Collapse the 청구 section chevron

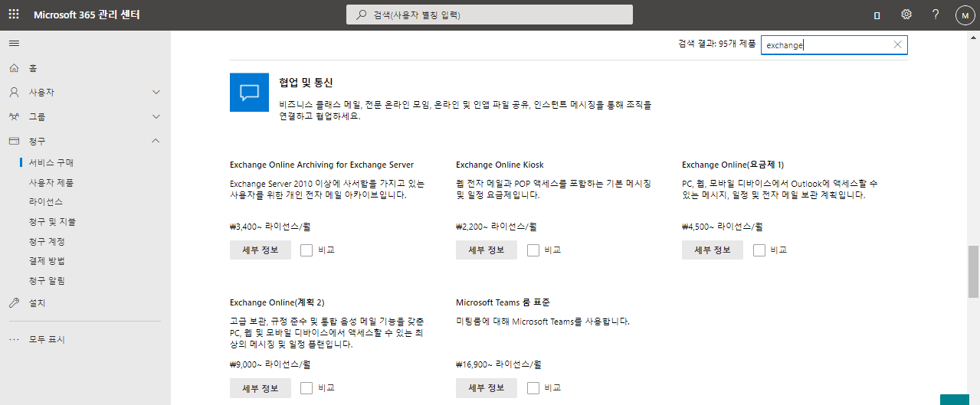[x=156, y=141]
